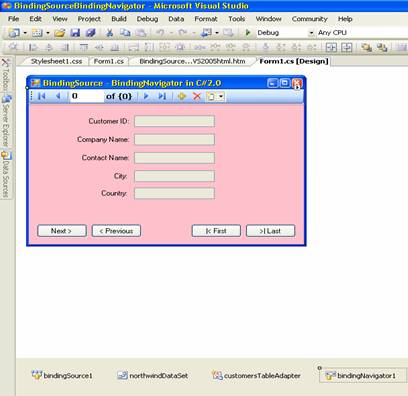
Task: Select the customersTableAdapter component
Action: tap(256, 376)
